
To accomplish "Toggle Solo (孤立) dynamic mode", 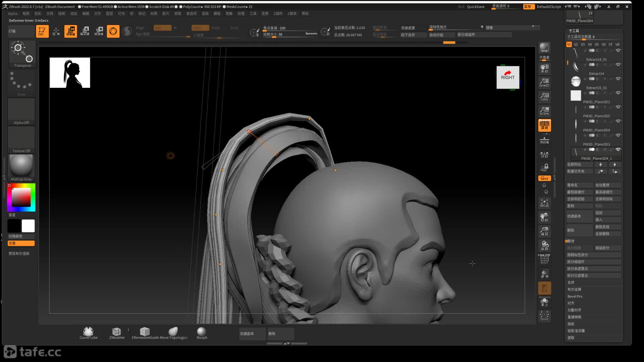I will (544, 302).
